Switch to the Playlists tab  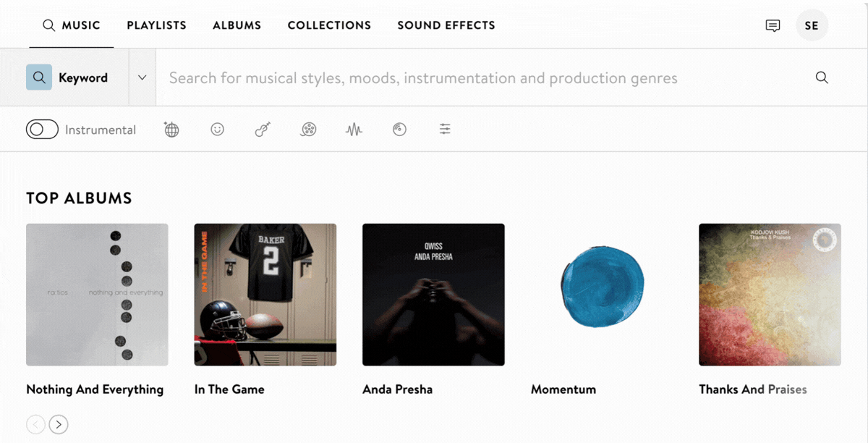(x=156, y=25)
